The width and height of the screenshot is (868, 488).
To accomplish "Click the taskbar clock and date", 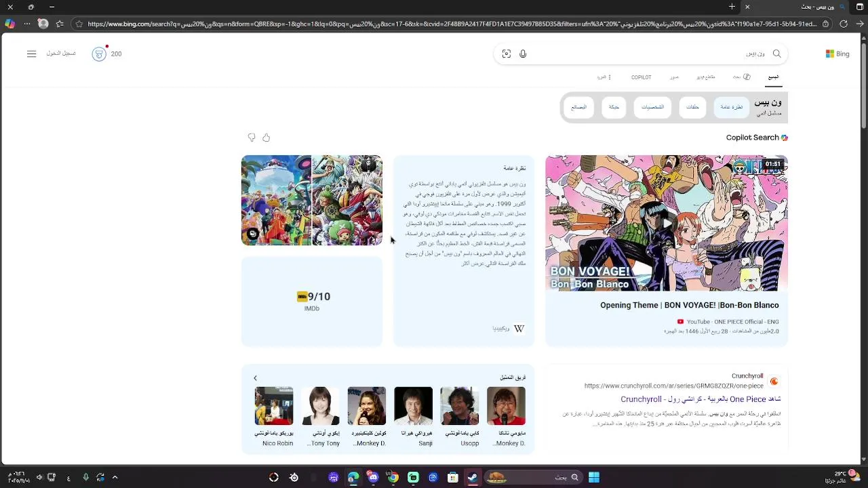I will (x=18, y=477).
